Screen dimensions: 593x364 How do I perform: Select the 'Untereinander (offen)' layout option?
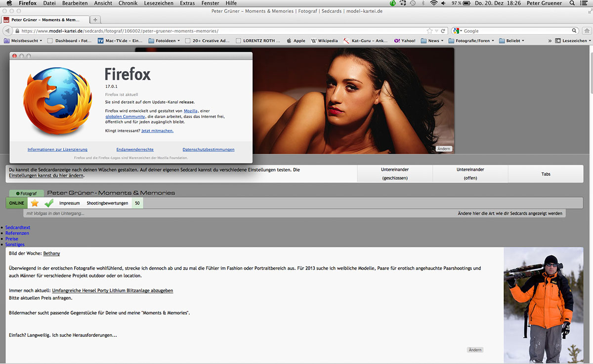[x=470, y=174]
